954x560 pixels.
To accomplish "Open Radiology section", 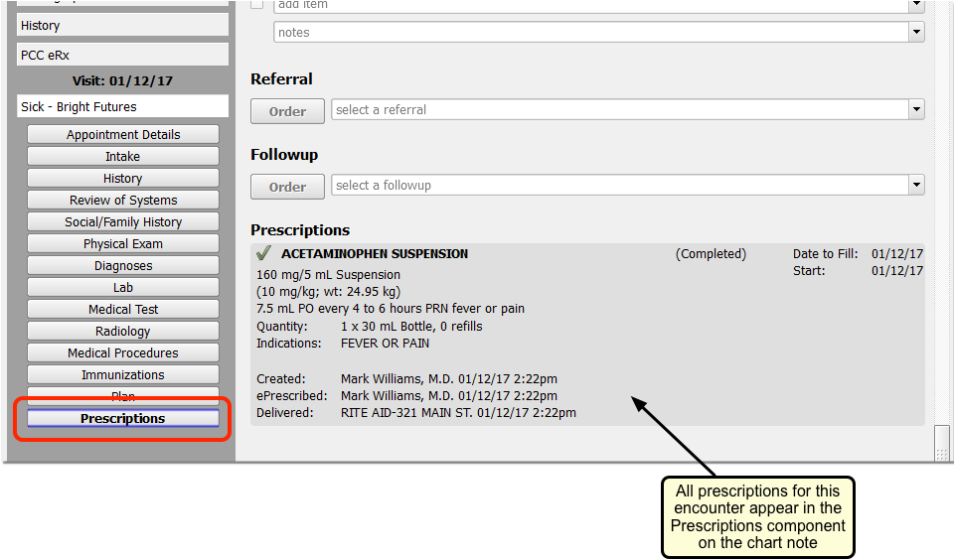I will (x=123, y=332).
